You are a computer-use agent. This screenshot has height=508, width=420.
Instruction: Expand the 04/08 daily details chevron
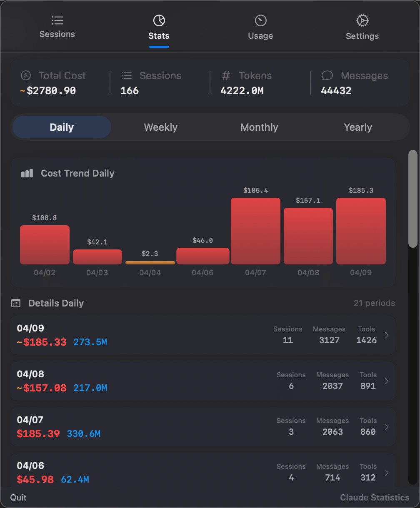[387, 381]
